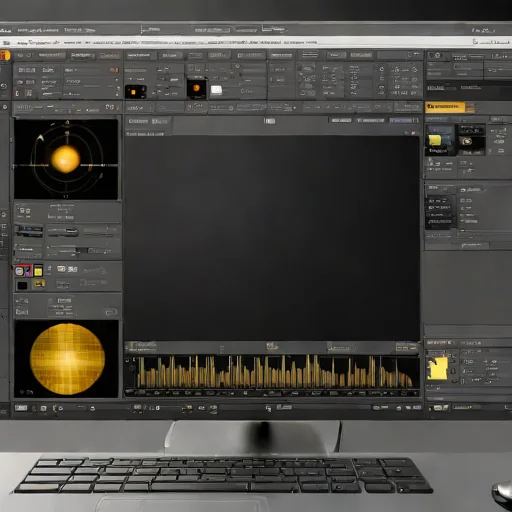Click the yellow sticky note icon
Screen dimensions: 512x512
click(437, 368)
